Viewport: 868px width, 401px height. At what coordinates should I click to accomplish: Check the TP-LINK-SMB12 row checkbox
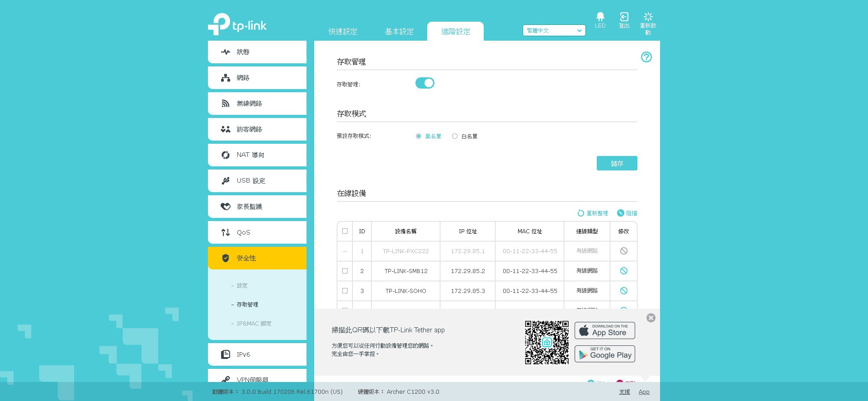tap(345, 271)
